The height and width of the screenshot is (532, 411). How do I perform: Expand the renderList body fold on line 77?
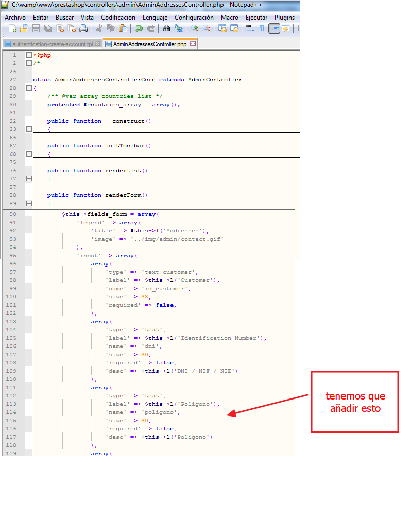29,179
